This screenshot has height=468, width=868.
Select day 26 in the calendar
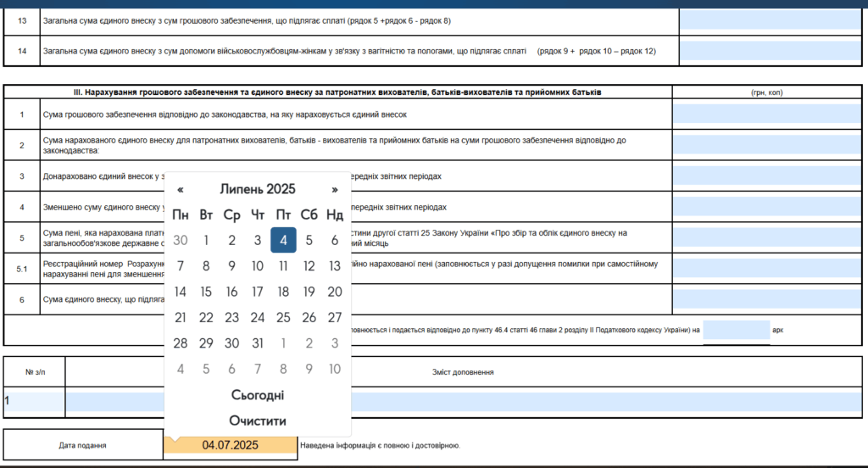click(x=309, y=317)
